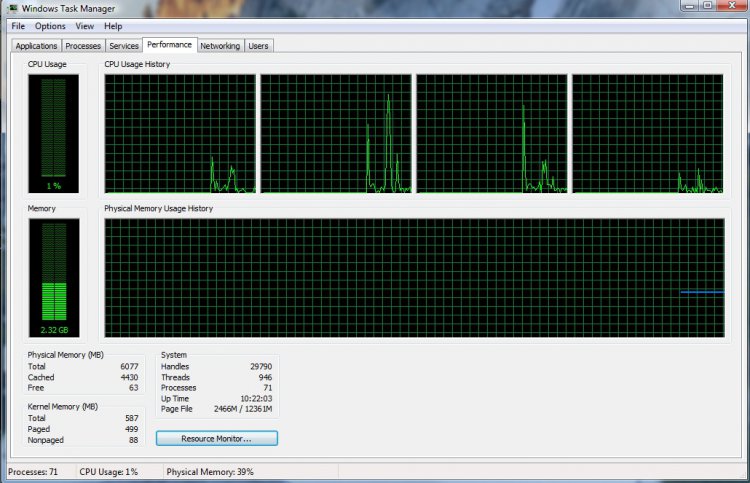750x483 pixels.
Task: Click the status bar Processes: 71 entry
Action: coord(33,472)
